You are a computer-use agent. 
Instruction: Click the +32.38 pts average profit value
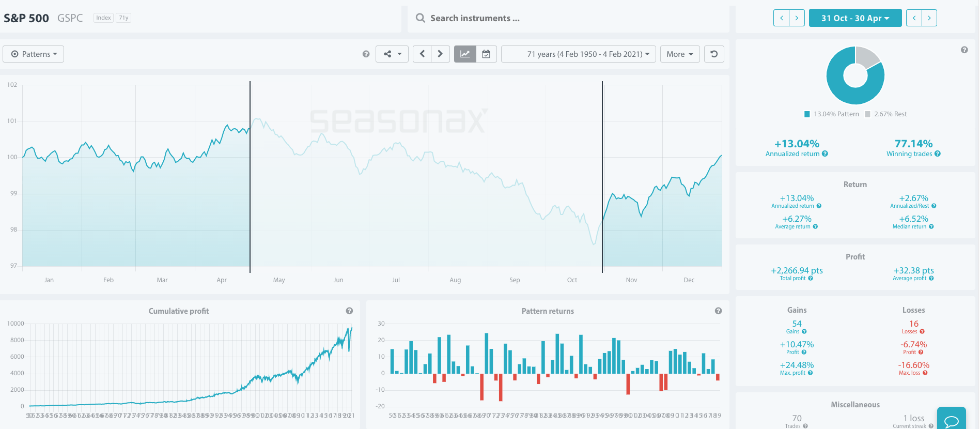tap(913, 270)
